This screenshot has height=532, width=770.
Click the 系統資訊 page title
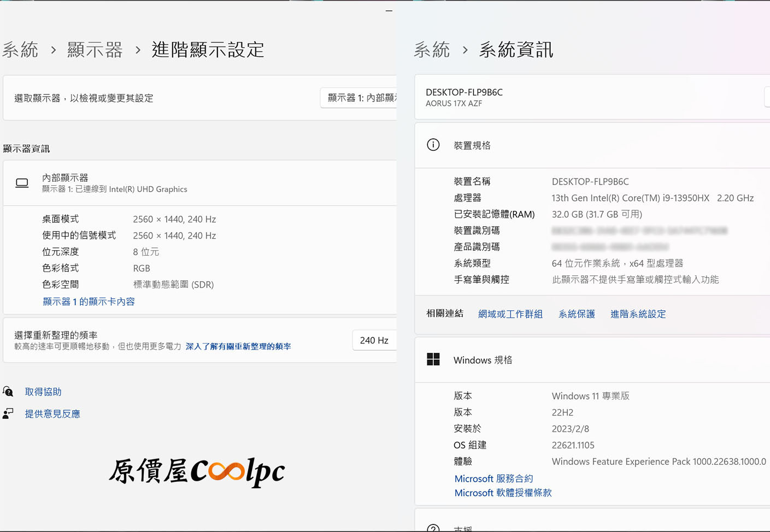pos(516,50)
